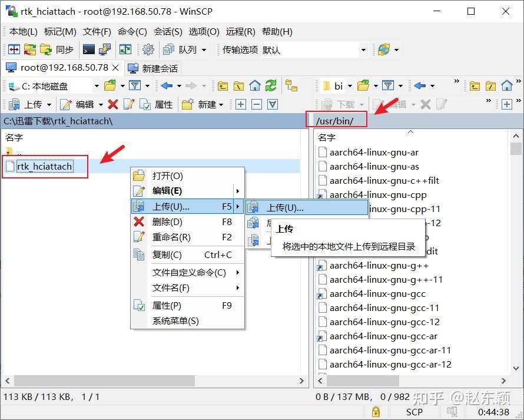Refresh the local directory listing
524x420 pixels.
click(271, 85)
